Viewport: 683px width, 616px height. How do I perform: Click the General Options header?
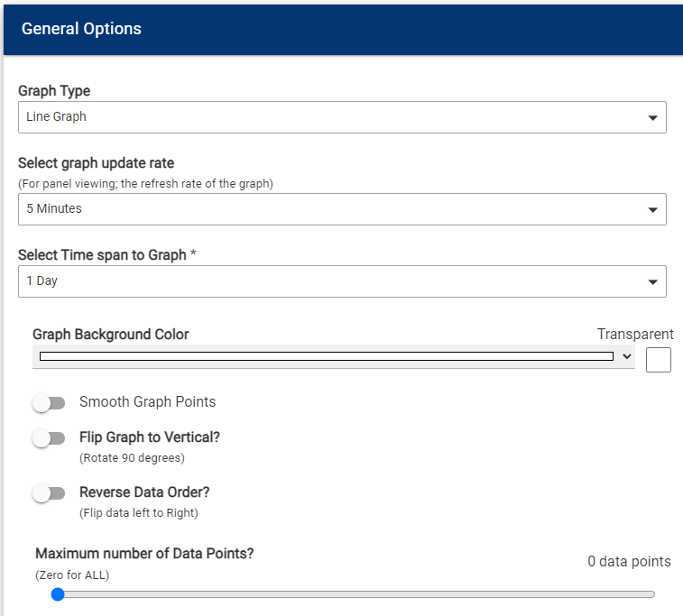(81, 29)
